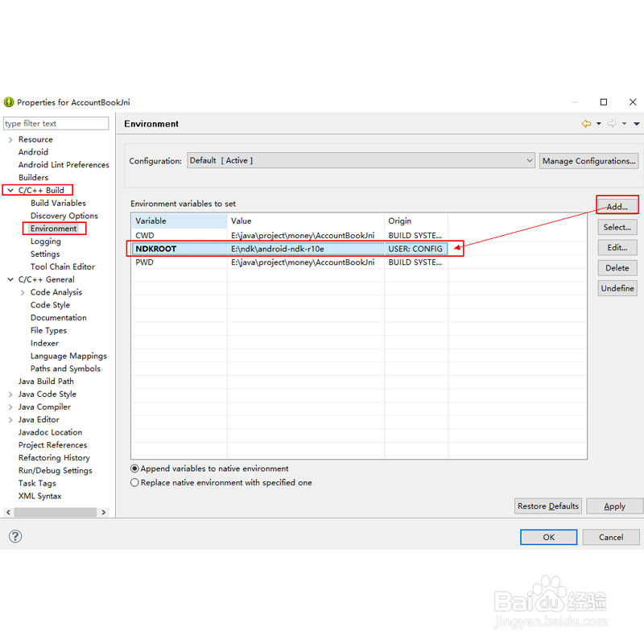Select Environment tree item

53,229
